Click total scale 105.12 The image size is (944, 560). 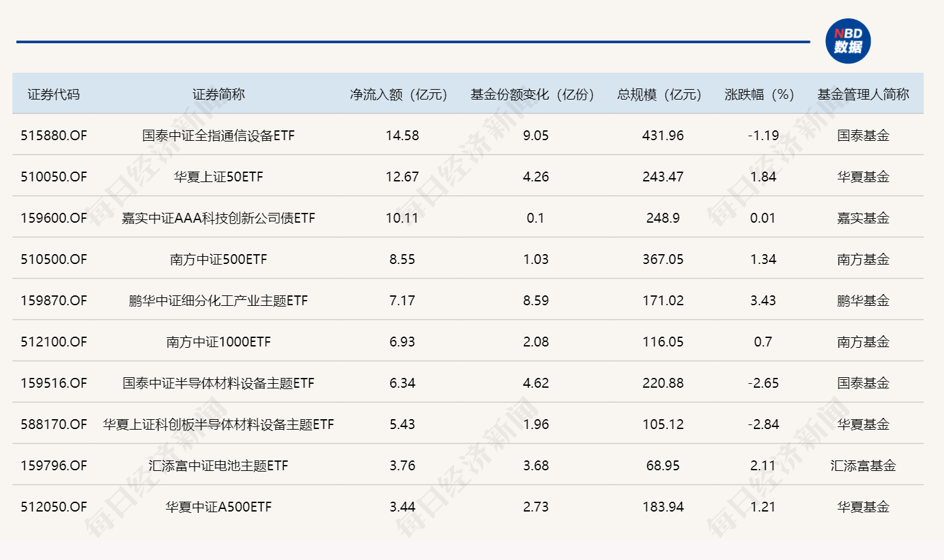click(x=663, y=424)
